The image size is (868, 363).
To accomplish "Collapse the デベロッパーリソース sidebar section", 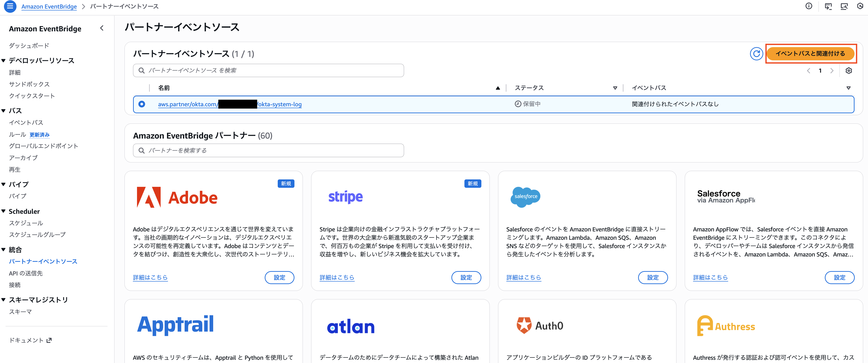I will (3, 60).
